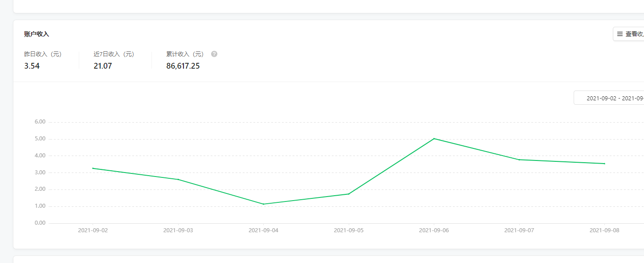Click the list icon in 查看收入 button
The image size is (644, 263).
coord(620,34)
